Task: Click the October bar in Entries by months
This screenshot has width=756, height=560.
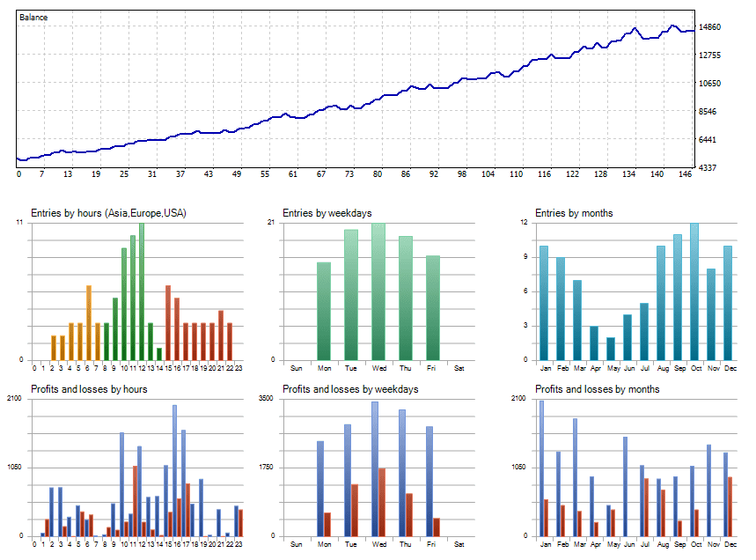Action: [694, 291]
